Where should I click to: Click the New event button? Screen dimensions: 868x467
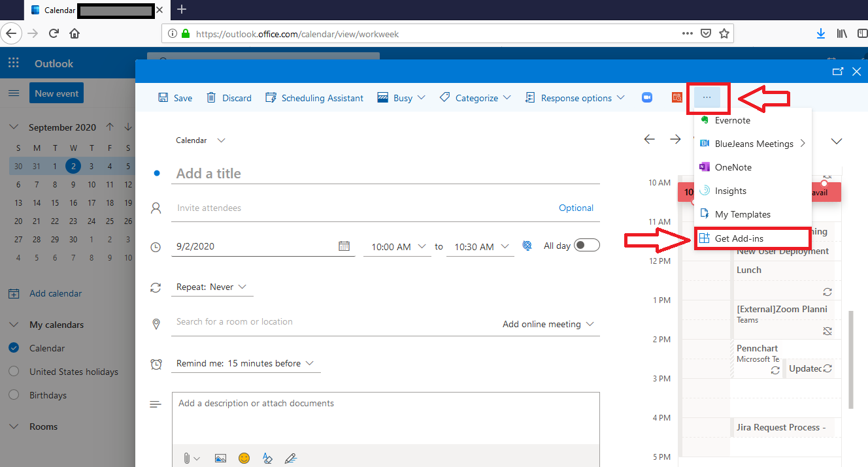coord(56,93)
